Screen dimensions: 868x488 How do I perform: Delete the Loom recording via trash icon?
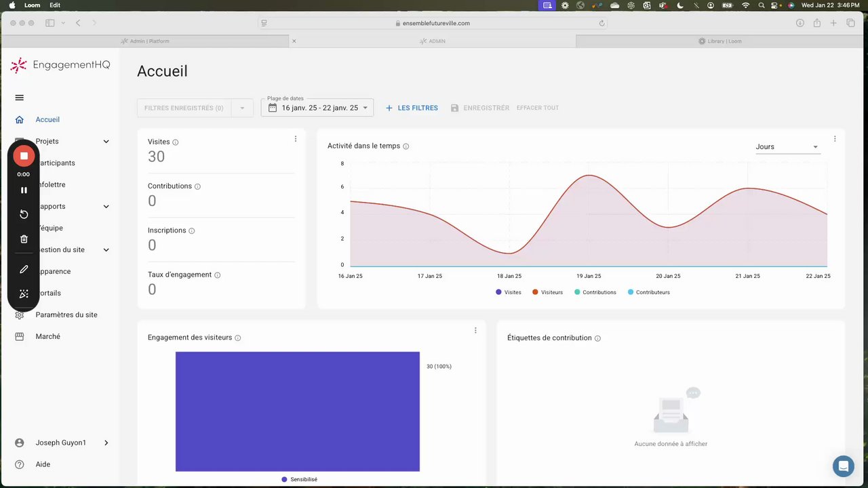[x=24, y=239]
